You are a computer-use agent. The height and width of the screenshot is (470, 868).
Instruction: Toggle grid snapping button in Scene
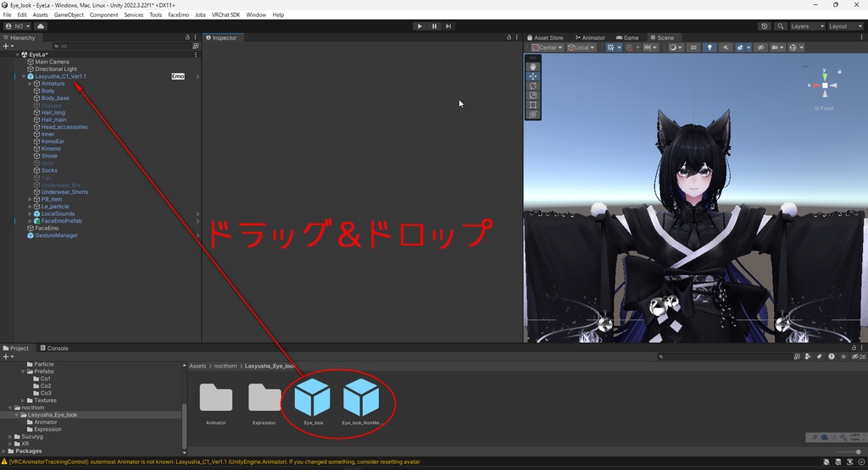pos(630,47)
